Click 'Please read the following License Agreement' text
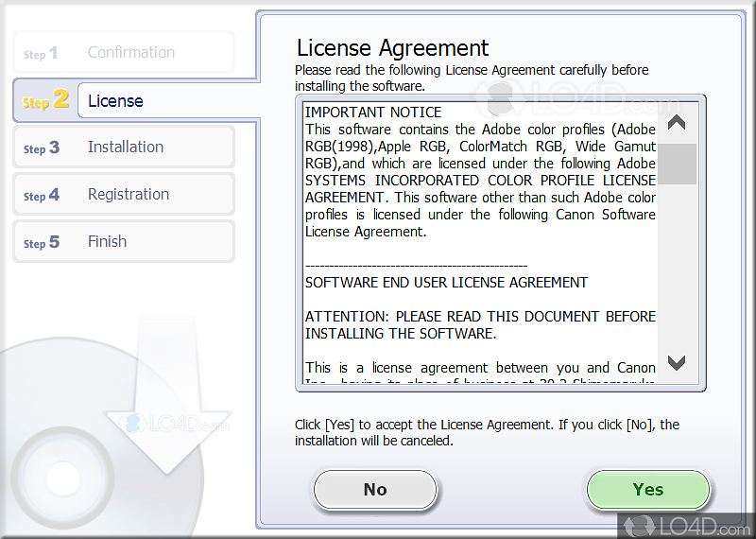 pyautogui.click(x=472, y=78)
